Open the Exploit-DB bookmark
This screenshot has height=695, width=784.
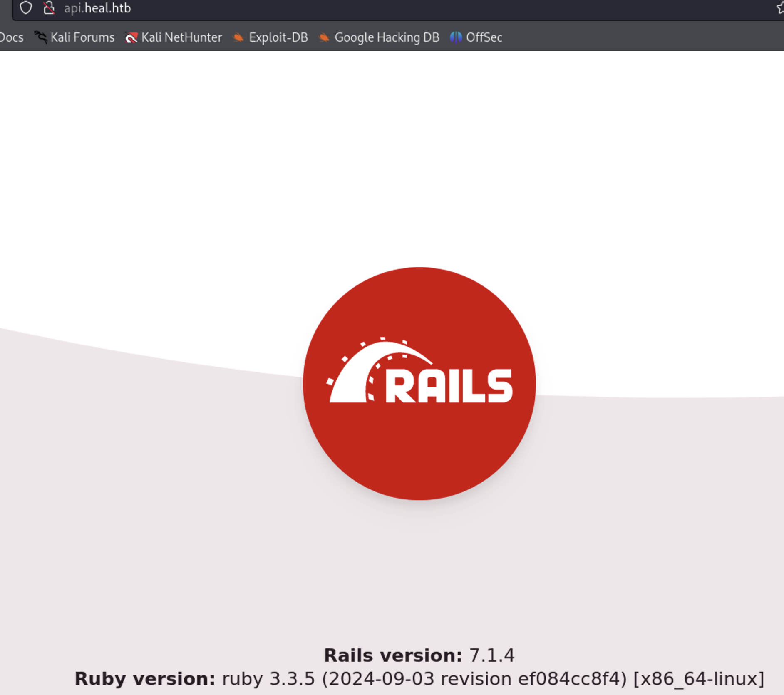coord(270,37)
